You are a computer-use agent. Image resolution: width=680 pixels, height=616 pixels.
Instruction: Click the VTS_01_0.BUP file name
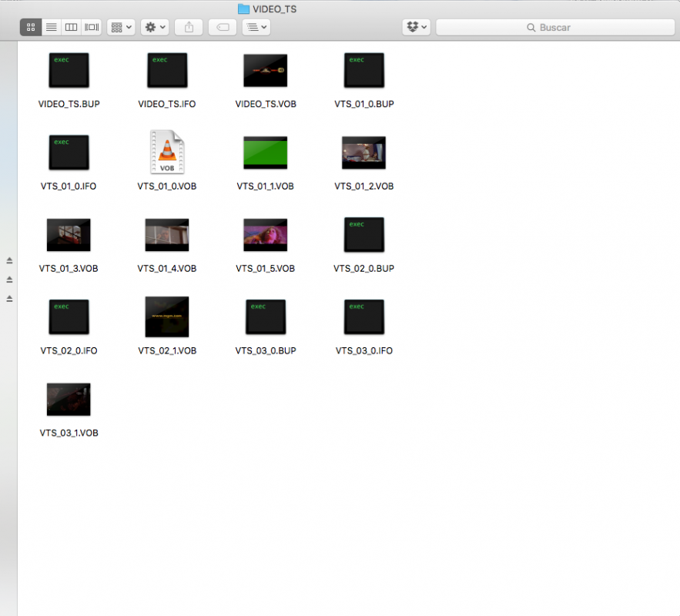[x=364, y=104]
